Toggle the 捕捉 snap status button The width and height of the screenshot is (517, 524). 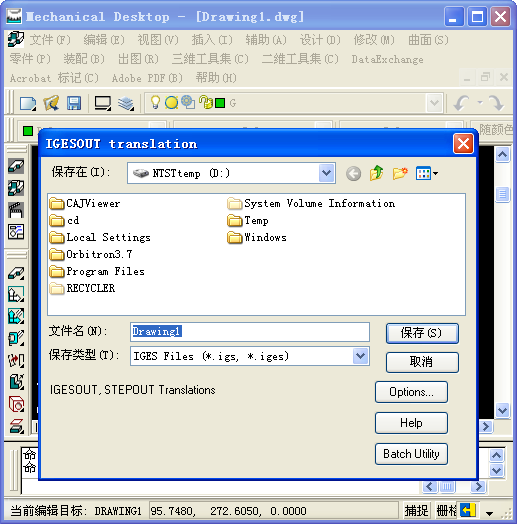pos(416,511)
